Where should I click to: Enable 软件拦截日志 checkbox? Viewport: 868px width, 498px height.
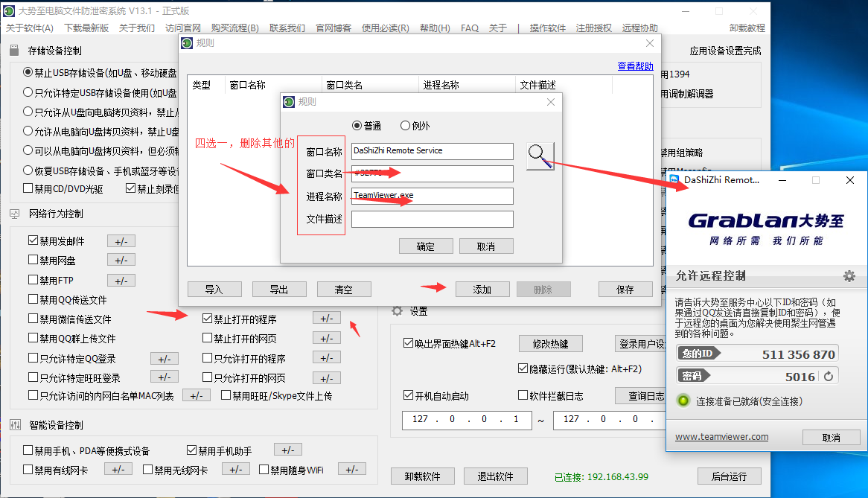pyautogui.click(x=523, y=395)
